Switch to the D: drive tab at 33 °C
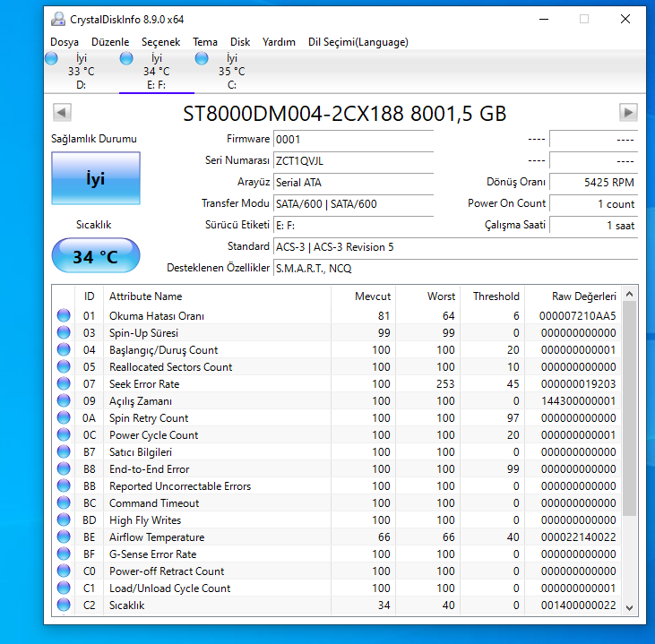 pos(81,72)
